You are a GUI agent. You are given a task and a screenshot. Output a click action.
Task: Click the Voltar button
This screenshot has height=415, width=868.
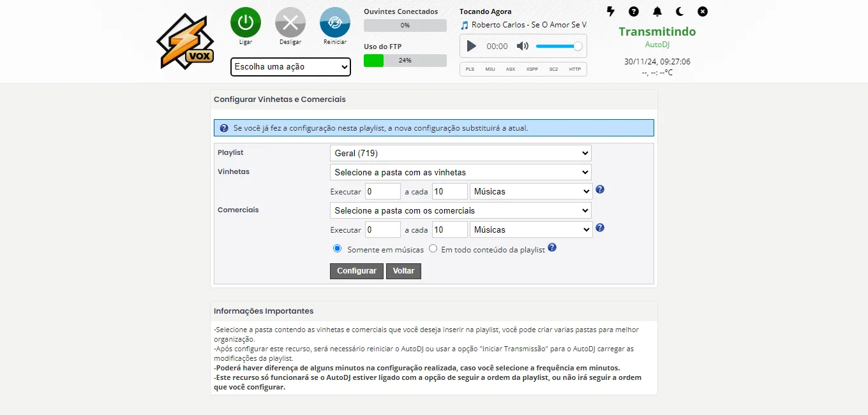(403, 271)
